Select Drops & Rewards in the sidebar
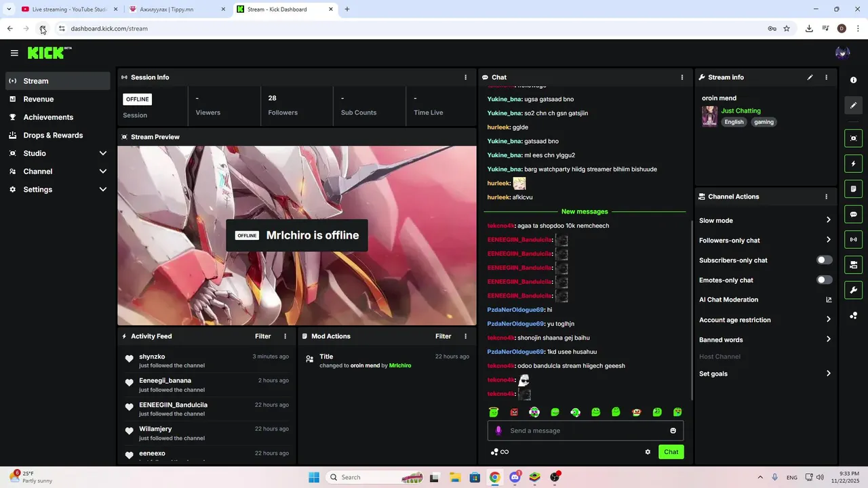 (x=58, y=136)
